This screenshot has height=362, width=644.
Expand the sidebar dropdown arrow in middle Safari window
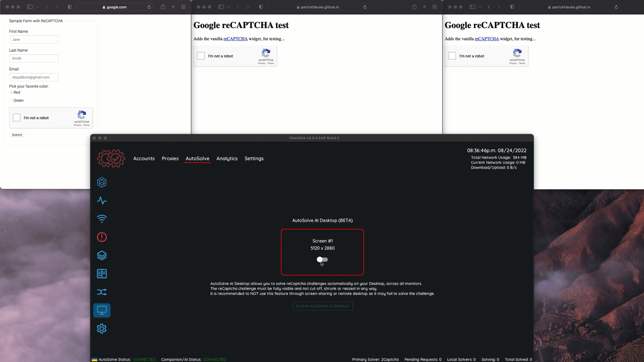click(x=229, y=7)
